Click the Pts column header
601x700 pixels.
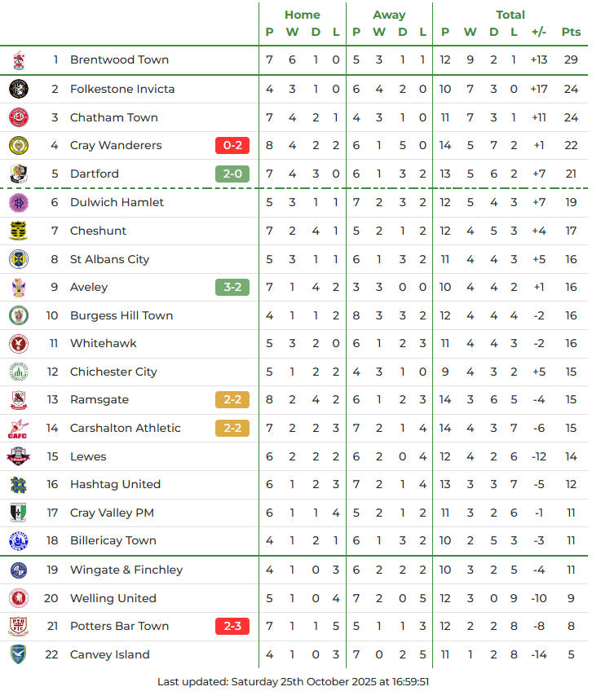571,33
